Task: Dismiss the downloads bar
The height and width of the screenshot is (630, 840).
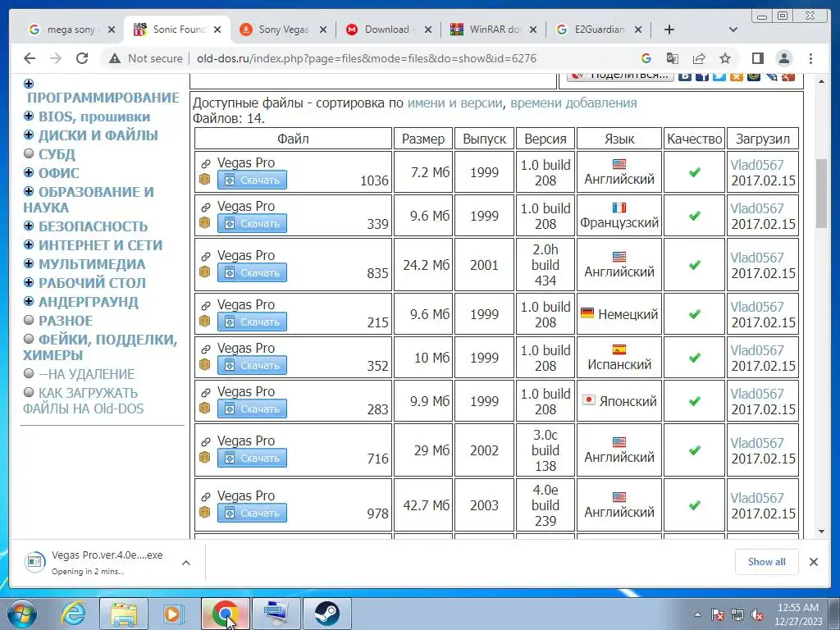Action: tap(814, 562)
